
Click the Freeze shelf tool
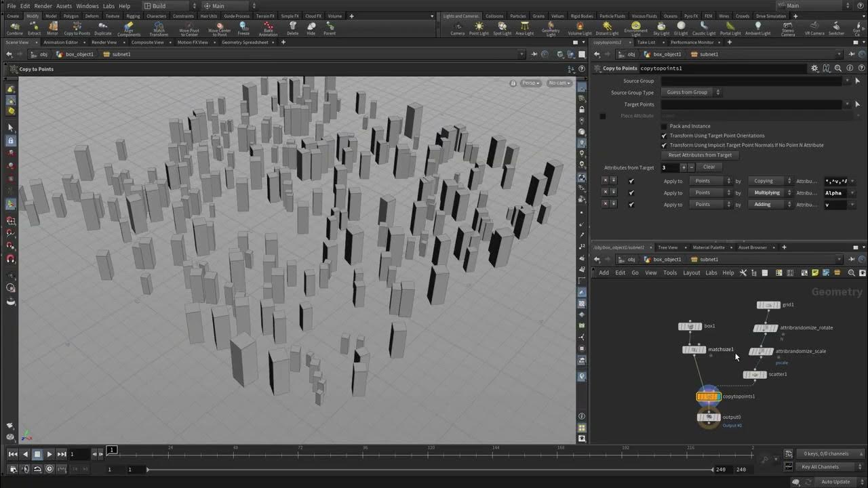[243, 28]
